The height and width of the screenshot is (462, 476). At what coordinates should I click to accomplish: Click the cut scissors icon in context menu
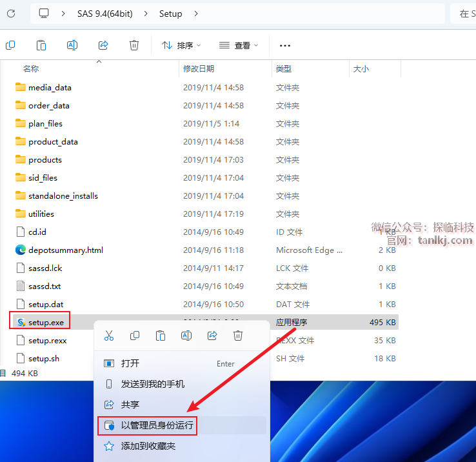click(109, 336)
